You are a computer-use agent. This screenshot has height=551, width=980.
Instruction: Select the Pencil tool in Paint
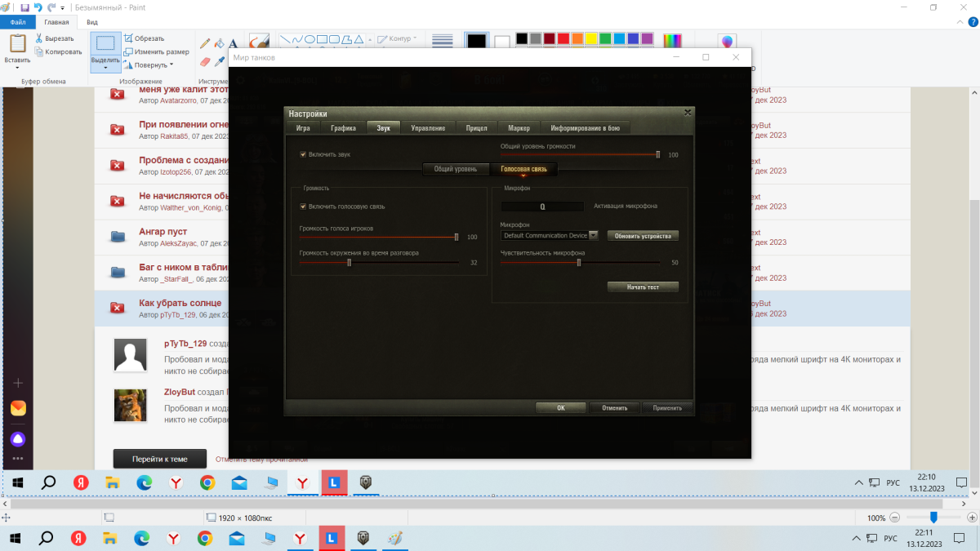pyautogui.click(x=205, y=43)
